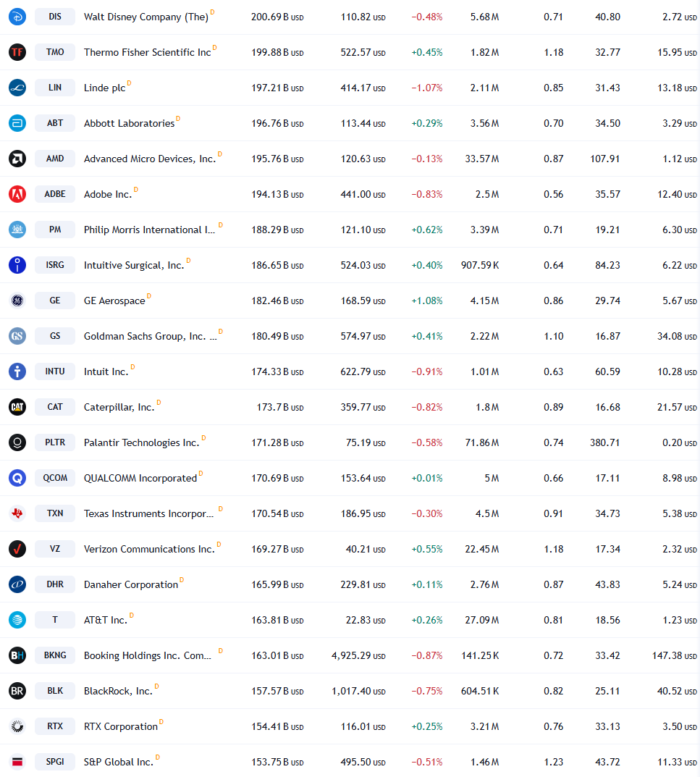The height and width of the screenshot is (777, 700).
Task: Open the TMO ticker symbol
Action: [x=55, y=52]
